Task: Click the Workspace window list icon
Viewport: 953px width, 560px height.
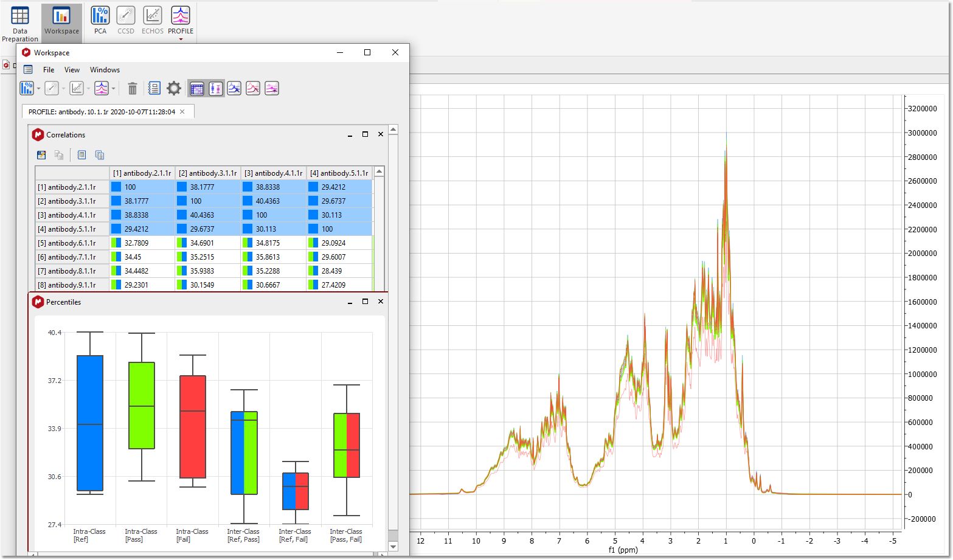Action: coord(28,70)
